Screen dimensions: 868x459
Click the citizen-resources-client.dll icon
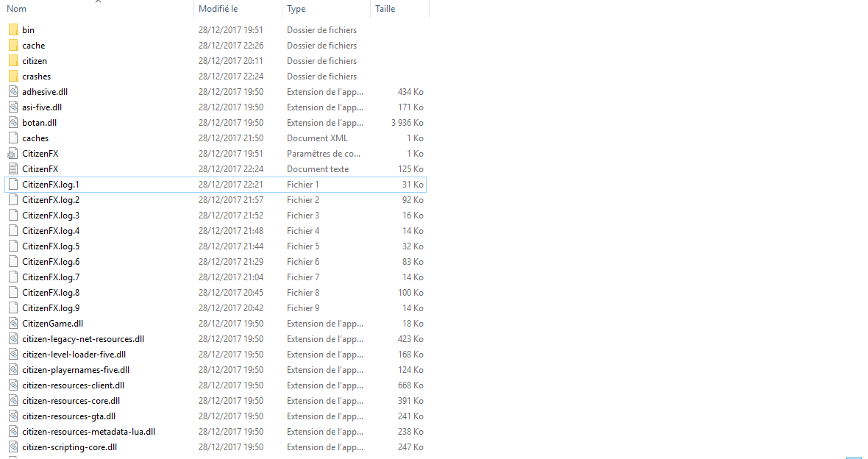coord(13,385)
